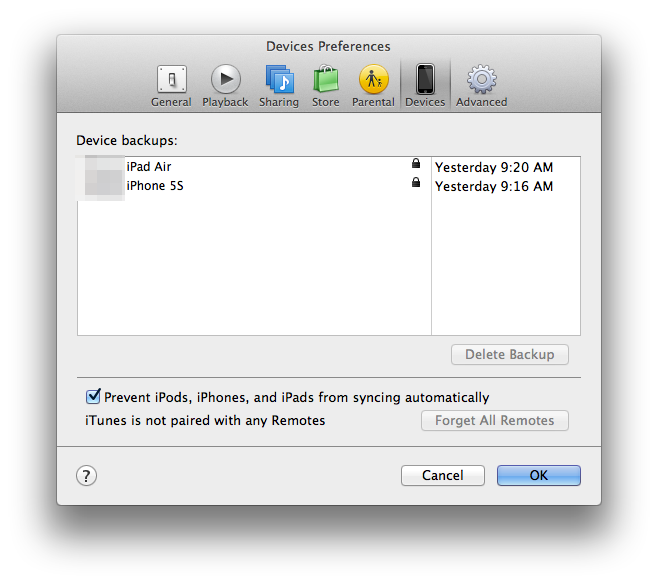This screenshot has width=658, height=584.
Task: Cancel the Devices Preferences dialog
Action: pyautogui.click(x=443, y=475)
